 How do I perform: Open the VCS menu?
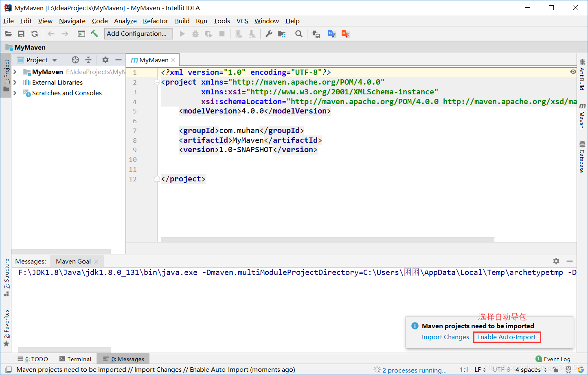[242, 21]
